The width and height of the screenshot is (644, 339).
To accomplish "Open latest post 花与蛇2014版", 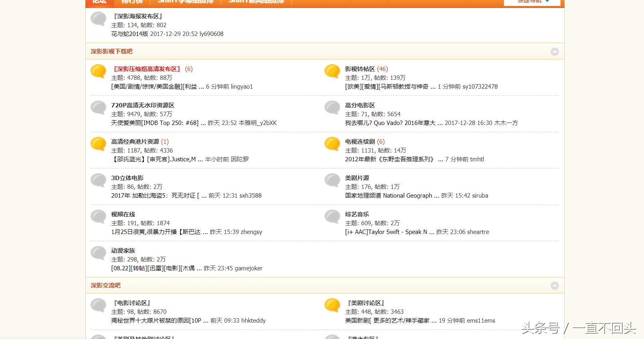I will click(x=129, y=34).
